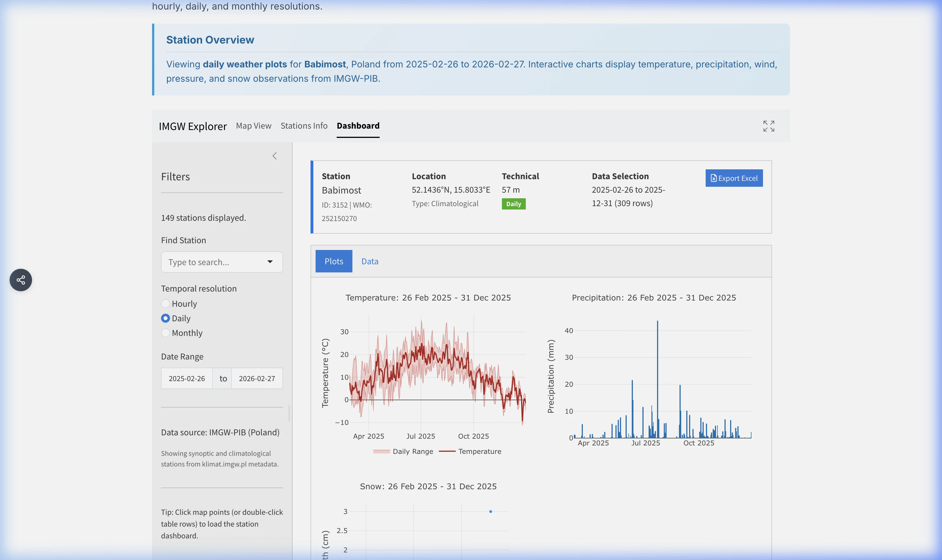Click the start date field showing 2025-02-26
This screenshot has height=560, width=942.
click(x=187, y=378)
